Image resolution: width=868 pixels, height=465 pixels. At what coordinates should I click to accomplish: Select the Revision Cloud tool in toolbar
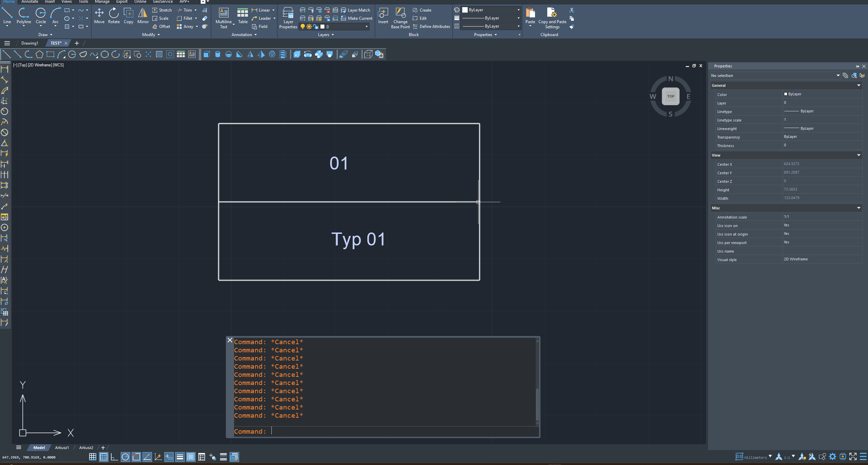83,54
